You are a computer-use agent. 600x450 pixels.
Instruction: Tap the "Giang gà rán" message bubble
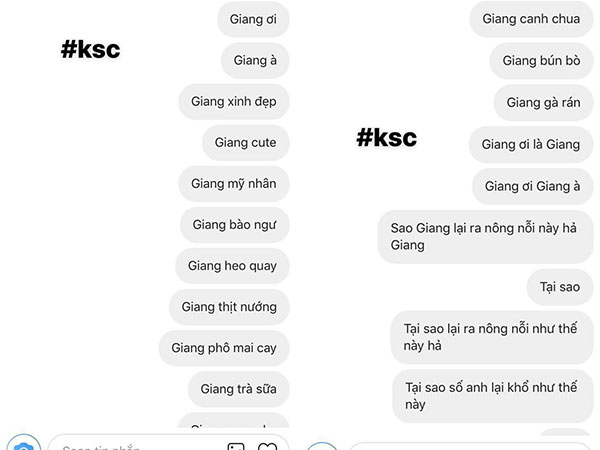(x=543, y=103)
